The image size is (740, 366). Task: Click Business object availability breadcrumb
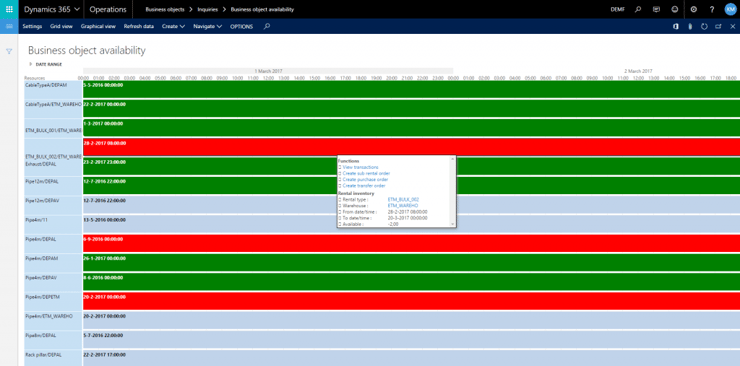[x=262, y=9]
